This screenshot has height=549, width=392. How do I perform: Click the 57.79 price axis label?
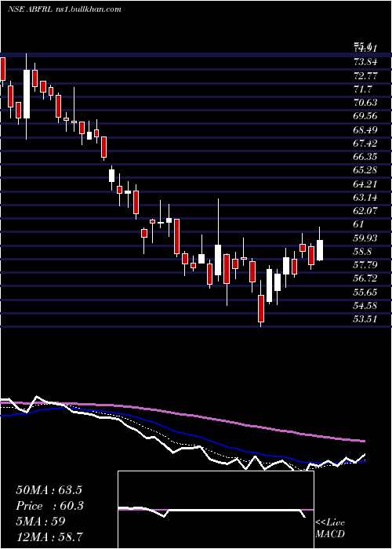click(x=365, y=265)
